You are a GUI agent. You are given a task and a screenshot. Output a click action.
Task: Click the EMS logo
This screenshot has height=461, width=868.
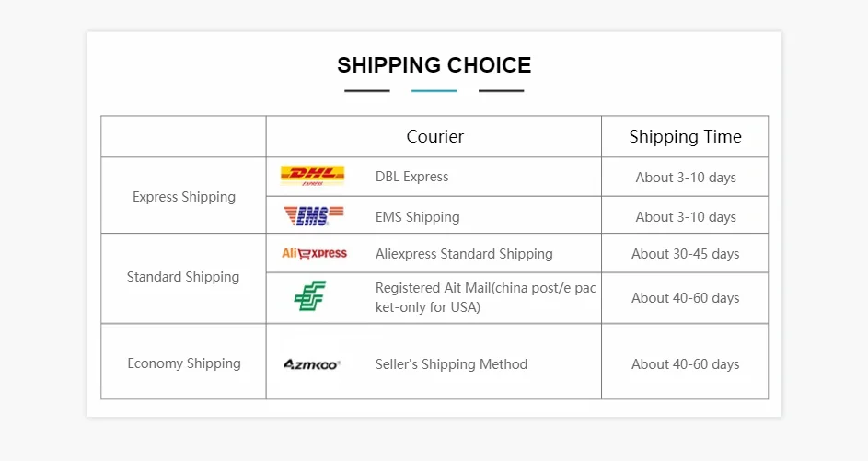(313, 215)
